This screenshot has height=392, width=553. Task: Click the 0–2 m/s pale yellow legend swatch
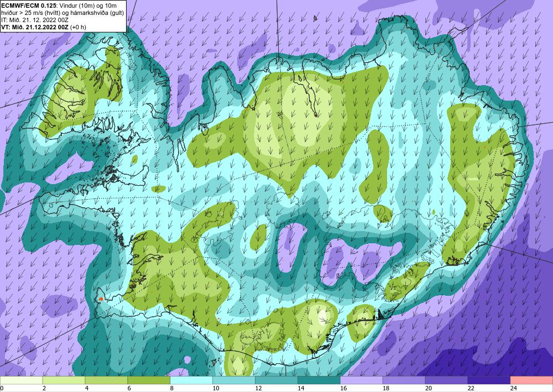tap(21, 381)
